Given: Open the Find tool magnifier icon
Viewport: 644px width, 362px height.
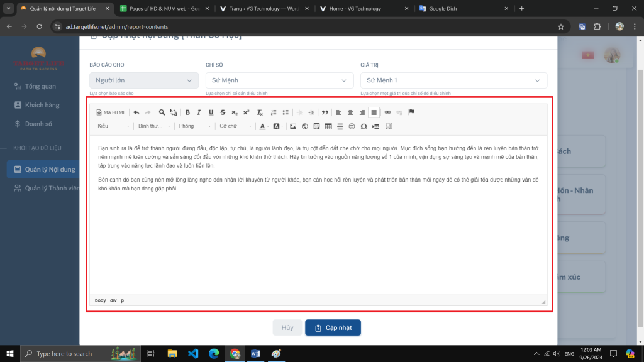Looking at the screenshot, I should click(162, 112).
